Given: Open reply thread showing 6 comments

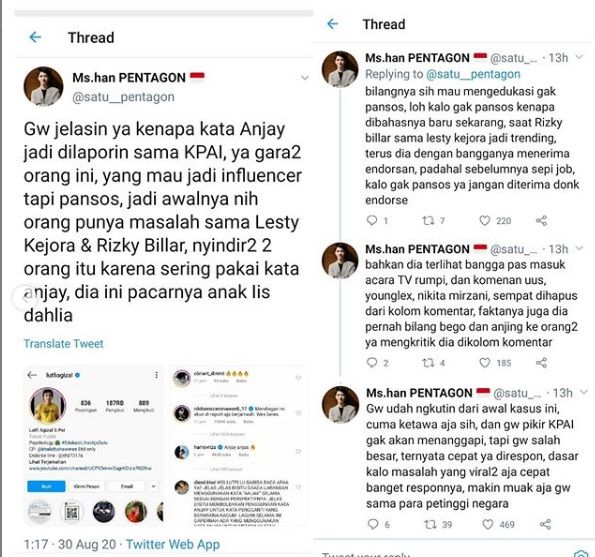Looking at the screenshot, I should point(373,524).
